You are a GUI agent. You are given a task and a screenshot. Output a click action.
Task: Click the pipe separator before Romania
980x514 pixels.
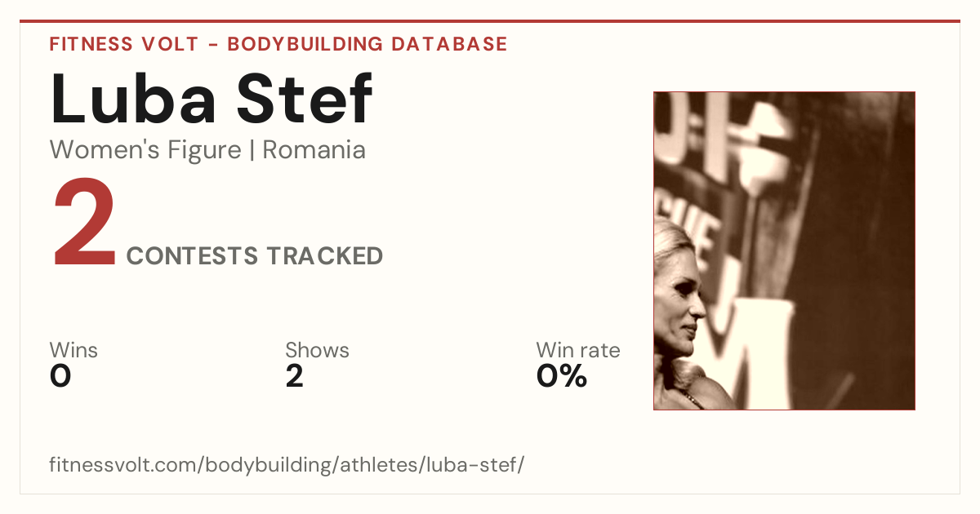pos(252,150)
